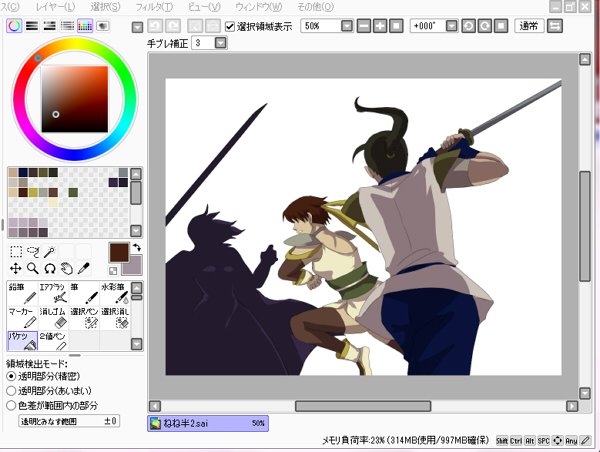Image resolution: width=600 pixels, height=452 pixels.
Task: Toggle the HSV slider panel icon
Action: coord(50,26)
